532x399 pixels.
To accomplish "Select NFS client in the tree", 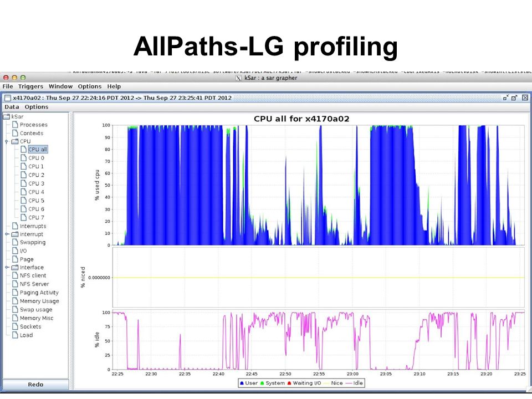I will [33, 275].
